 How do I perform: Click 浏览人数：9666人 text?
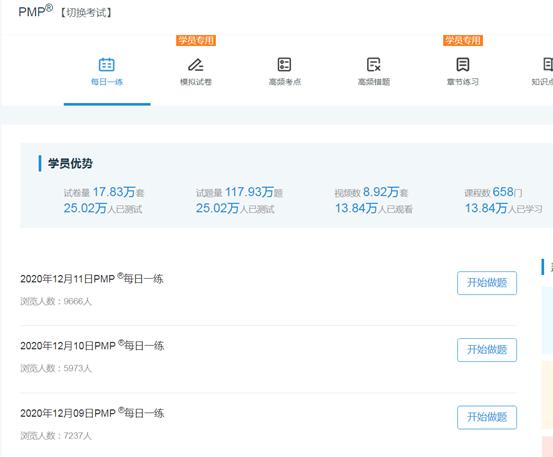click(56, 301)
